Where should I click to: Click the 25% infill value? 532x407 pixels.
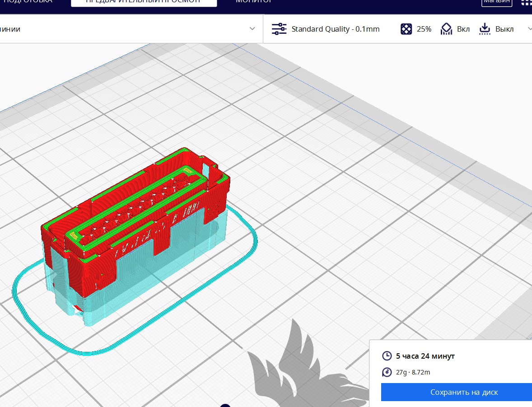coord(424,29)
